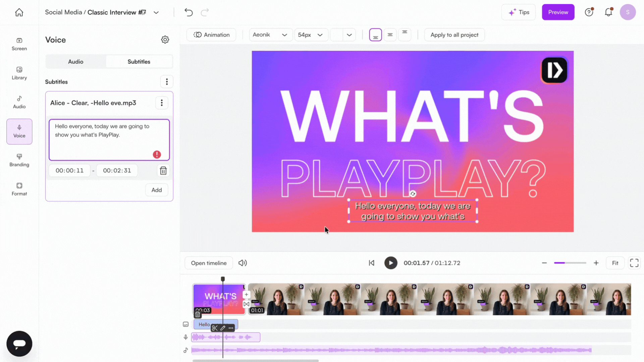Align subtitle to the middle
Image resolution: width=644 pixels, height=362 pixels.
coord(390,35)
